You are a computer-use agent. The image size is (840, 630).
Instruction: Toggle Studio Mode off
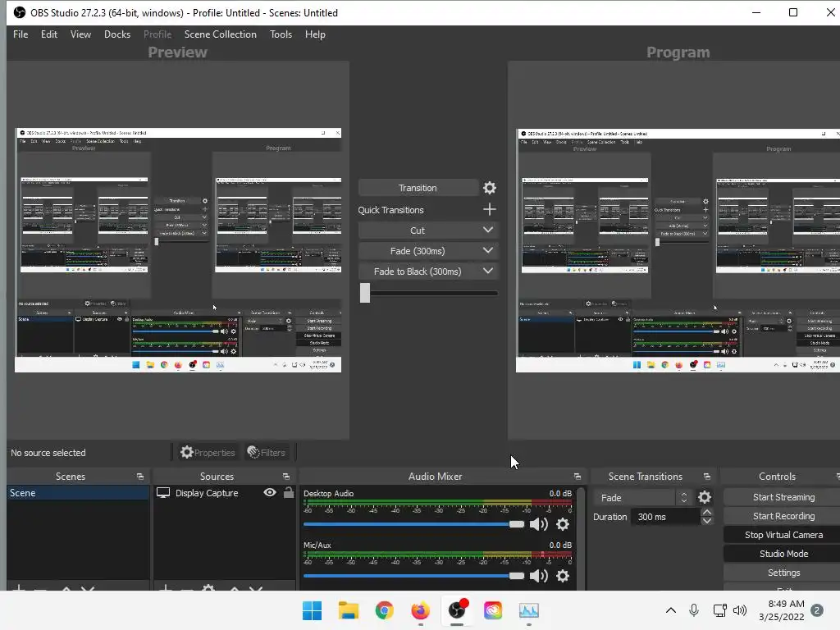pyautogui.click(x=783, y=554)
